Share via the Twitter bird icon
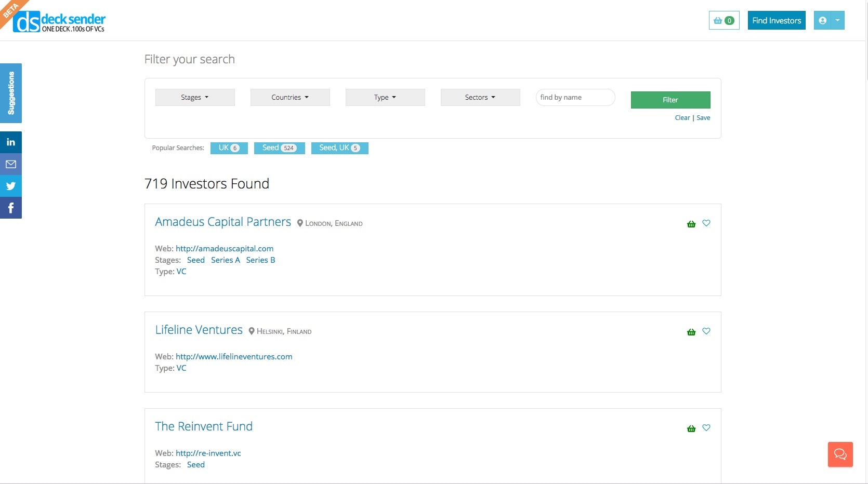Screen dimensions: 868x484 [11, 186]
